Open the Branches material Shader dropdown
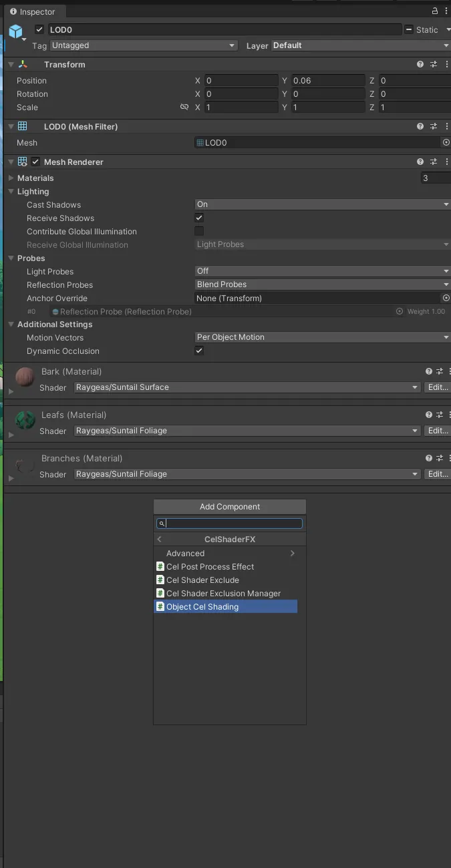The image size is (451, 868). pos(247,474)
